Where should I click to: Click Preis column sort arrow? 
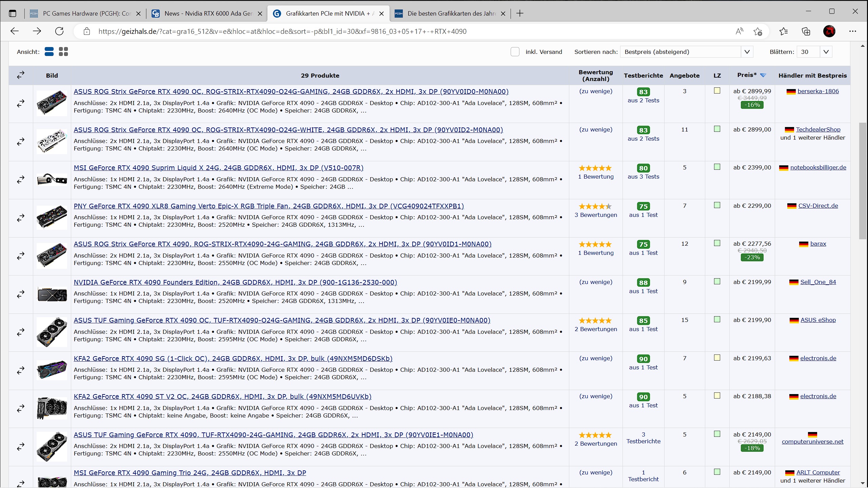[x=763, y=75]
